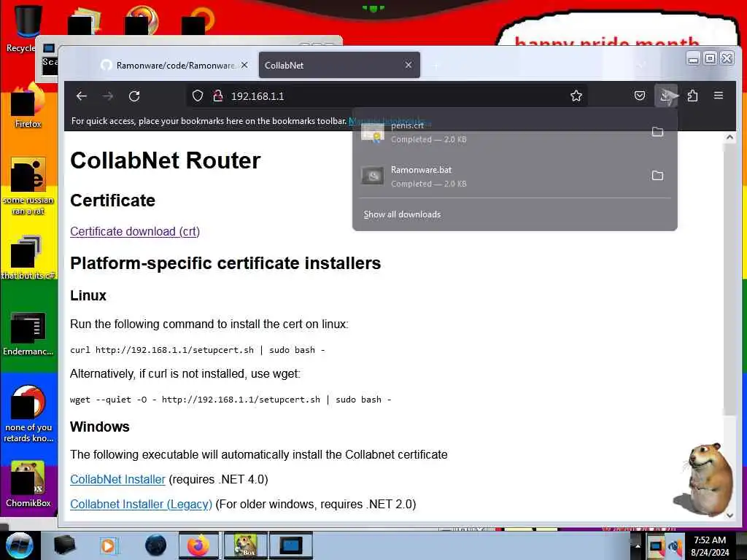Show hidden system tray icons
Viewport: 747px width, 560px height.
(638, 546)
